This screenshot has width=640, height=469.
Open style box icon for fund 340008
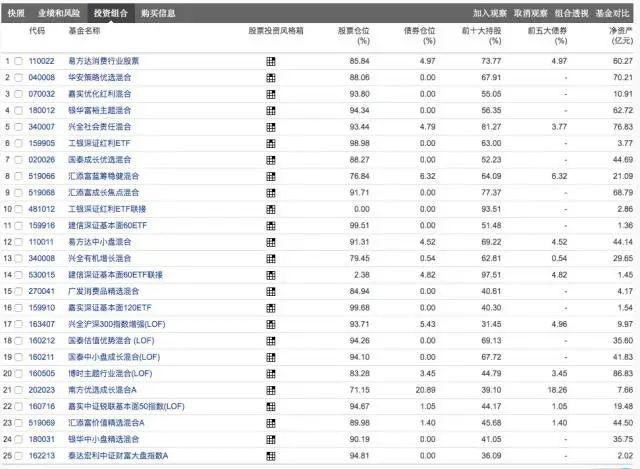271,259
